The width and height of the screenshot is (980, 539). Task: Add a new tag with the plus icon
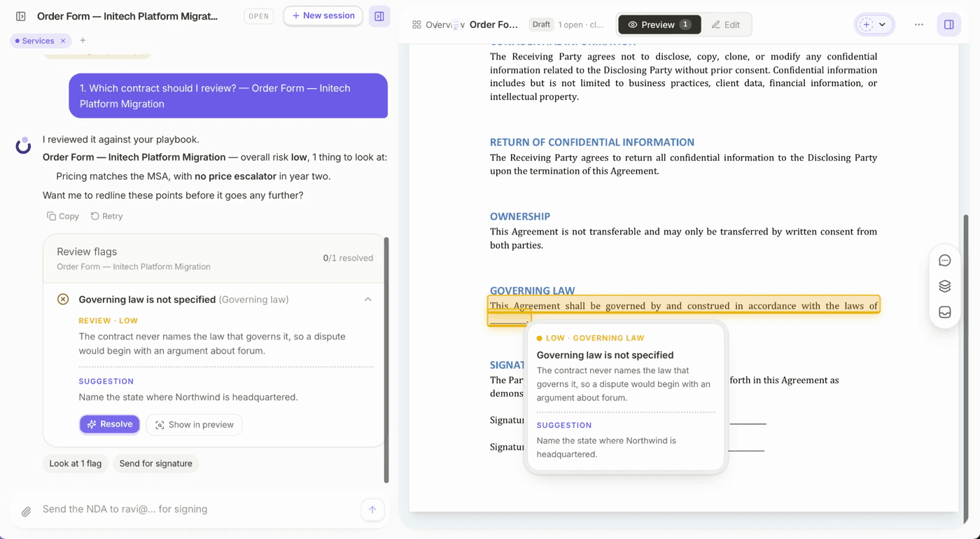tap(83, 41)
